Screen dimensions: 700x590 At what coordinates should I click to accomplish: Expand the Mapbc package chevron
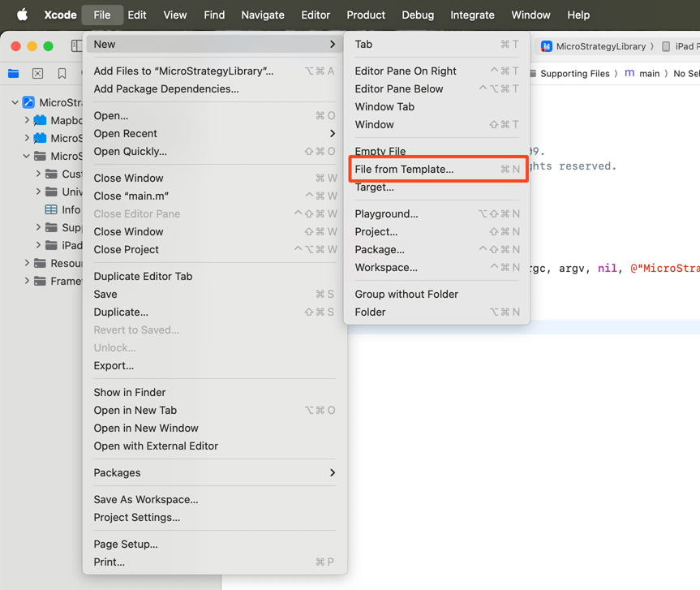tap(27, 120)
